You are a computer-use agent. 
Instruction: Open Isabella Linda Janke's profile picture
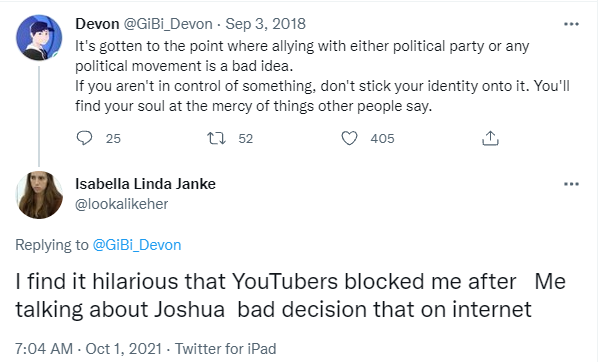pyautogui.click(x=39, y=195)
